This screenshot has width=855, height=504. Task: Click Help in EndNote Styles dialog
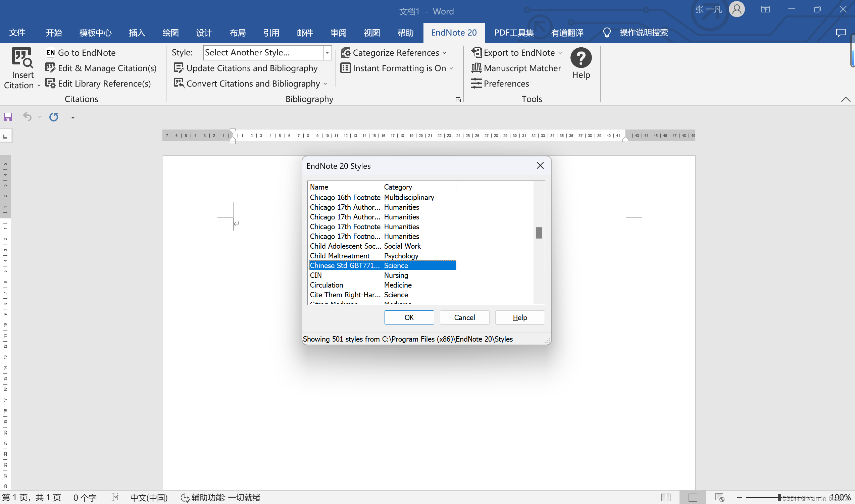(519, 317)
